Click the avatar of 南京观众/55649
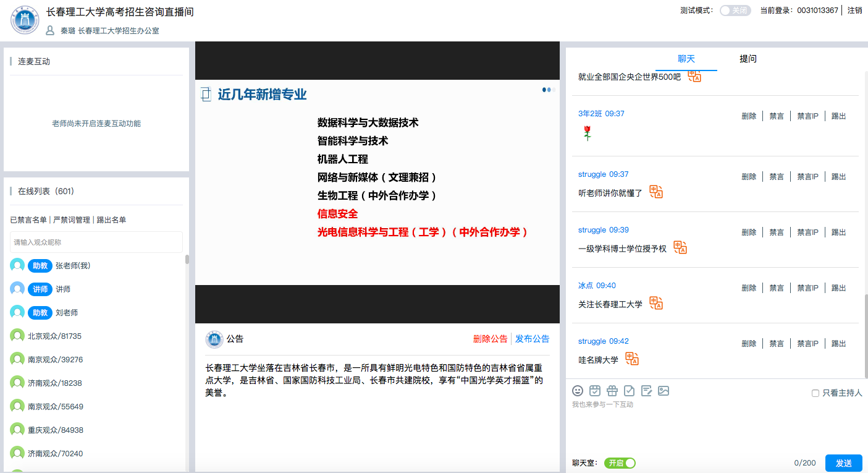 [x=17, y=406]
